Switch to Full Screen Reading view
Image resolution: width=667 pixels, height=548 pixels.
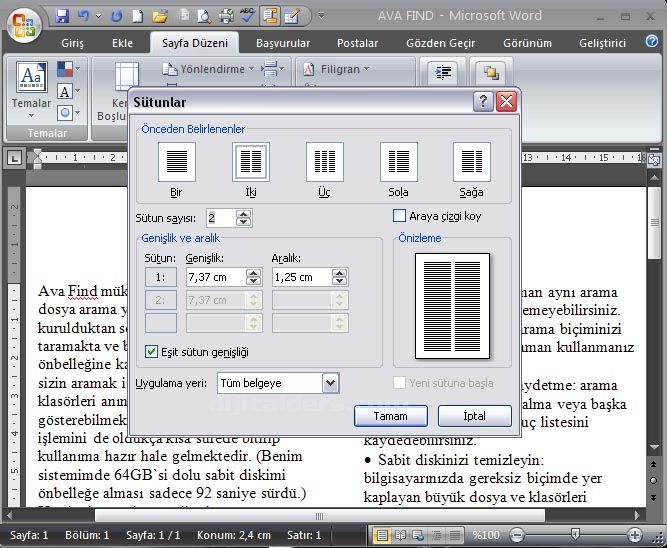tap(400, 535)
